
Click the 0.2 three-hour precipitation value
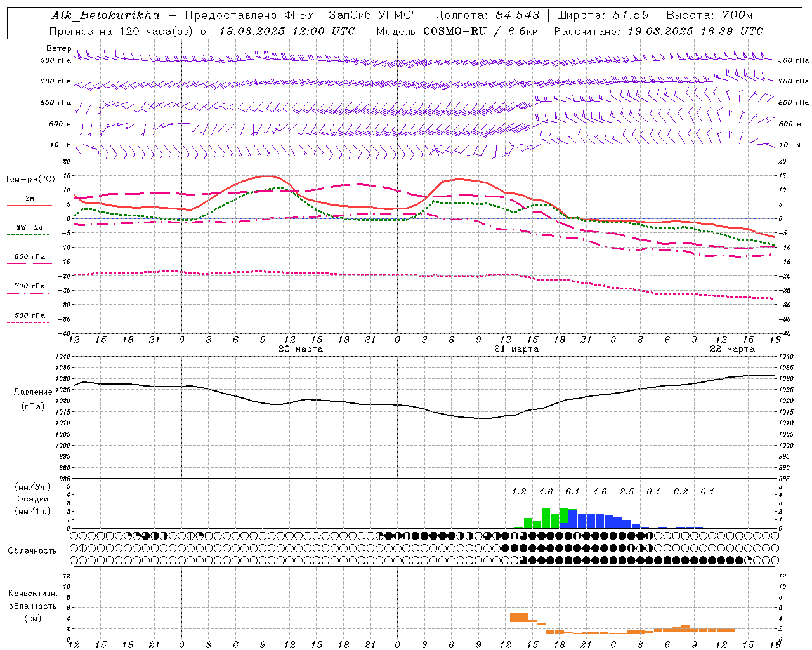[x=681, y=491]
